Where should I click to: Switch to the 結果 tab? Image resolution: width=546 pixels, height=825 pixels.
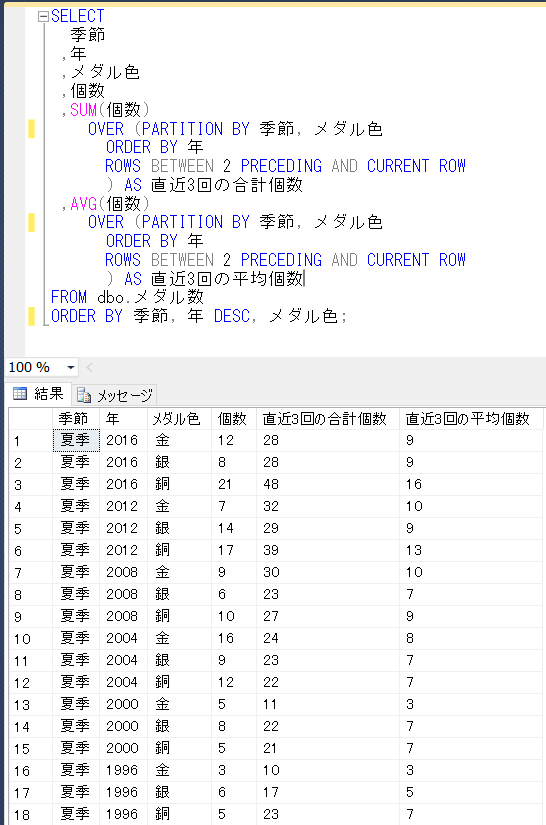click(x=38, y=394)
